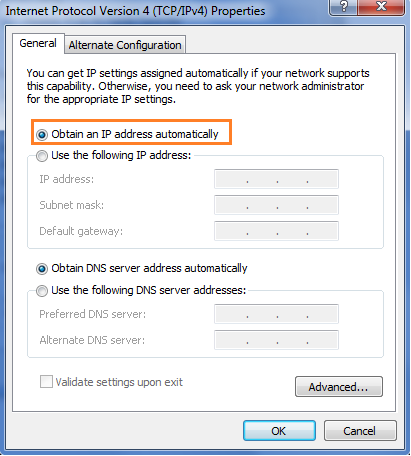Click the Subnet mask input field
The width and height of the screenshot is (411, 456).
[276, 205]
